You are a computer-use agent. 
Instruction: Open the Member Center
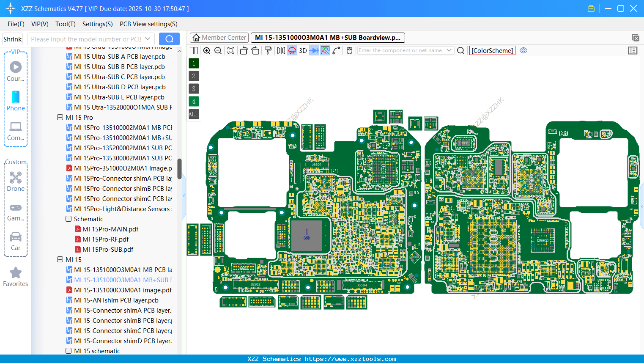219,37
